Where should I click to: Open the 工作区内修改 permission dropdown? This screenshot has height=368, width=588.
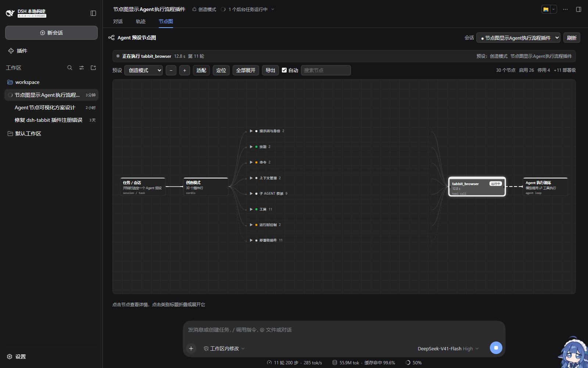[224, 348]
